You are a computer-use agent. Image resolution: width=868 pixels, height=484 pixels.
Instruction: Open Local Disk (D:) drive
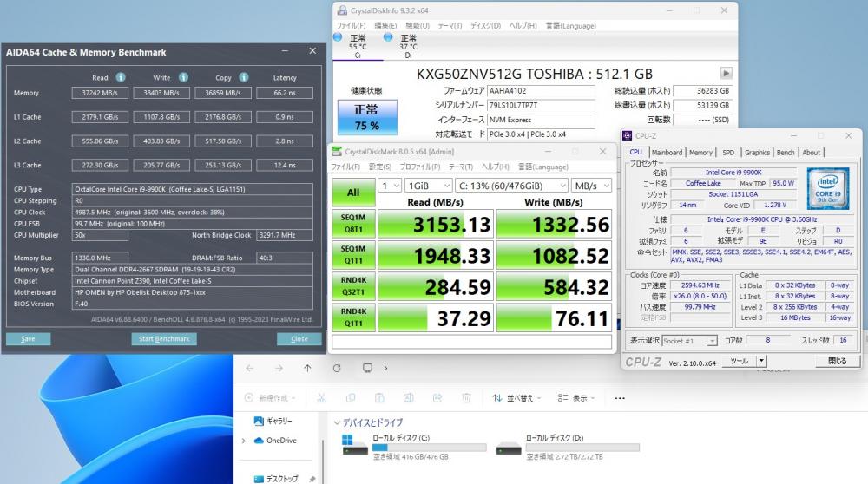tap(568, 447)
